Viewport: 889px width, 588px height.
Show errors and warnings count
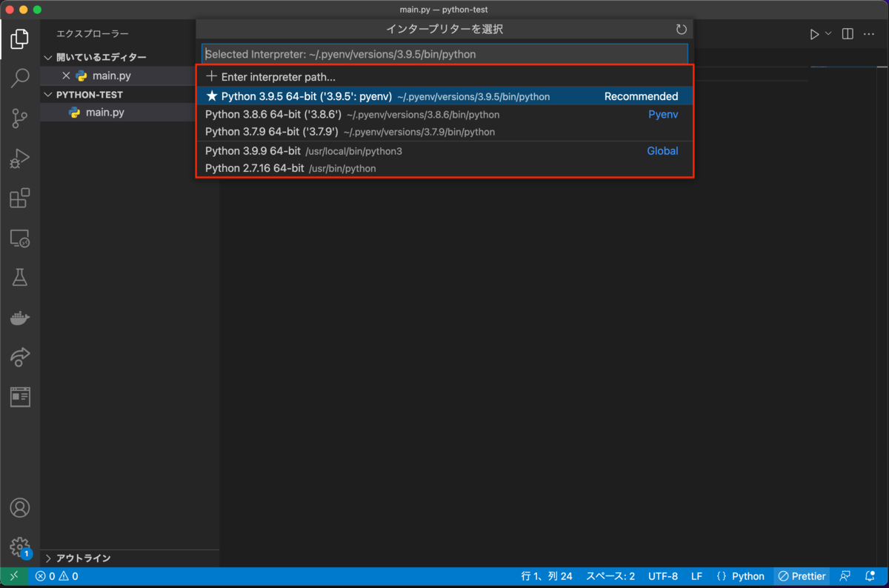click(x=57, y=576)
